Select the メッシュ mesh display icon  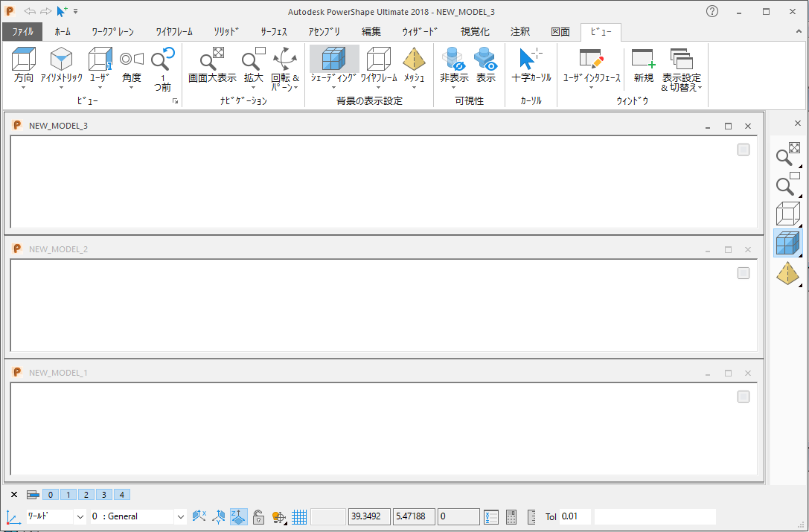pyautogui.click(x=414, y=59)
